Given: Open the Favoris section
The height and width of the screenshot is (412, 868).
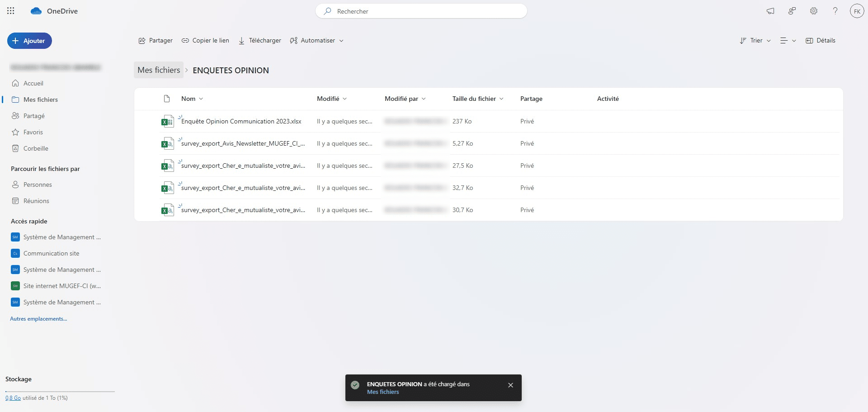Looking at the screenshot, I should 33,132.
